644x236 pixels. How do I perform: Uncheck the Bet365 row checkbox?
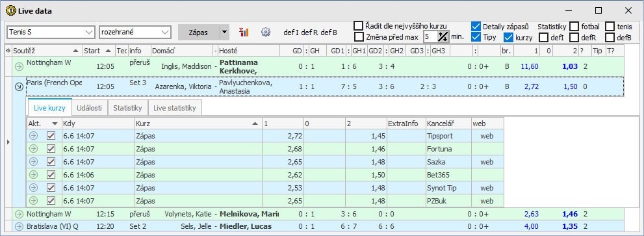tap(51, 175)
